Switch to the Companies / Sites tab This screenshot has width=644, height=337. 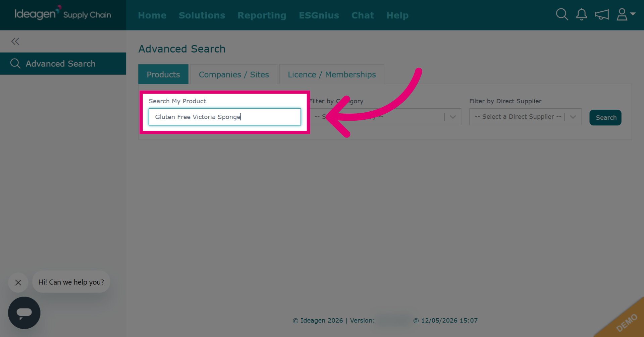pos(234,74)
